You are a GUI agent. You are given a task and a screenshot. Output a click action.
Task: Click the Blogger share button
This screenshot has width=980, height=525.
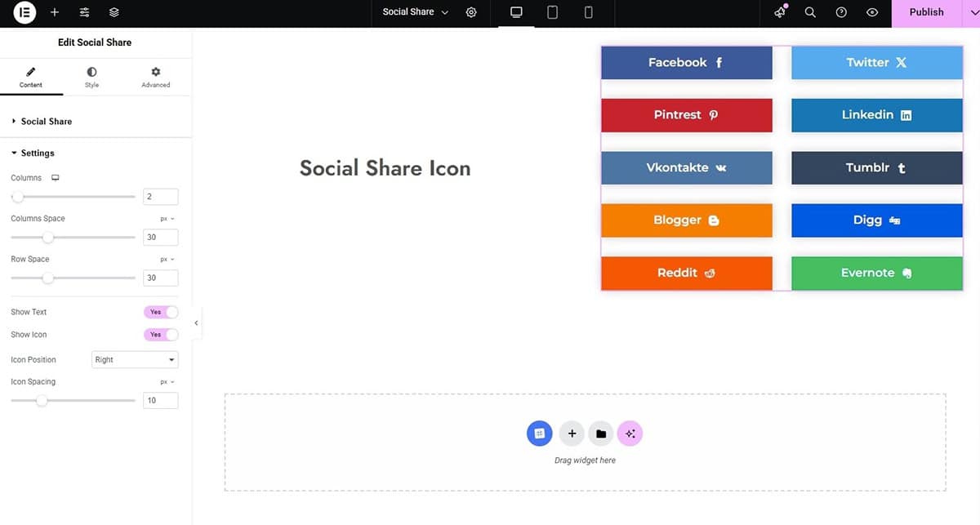pos(687,220)
